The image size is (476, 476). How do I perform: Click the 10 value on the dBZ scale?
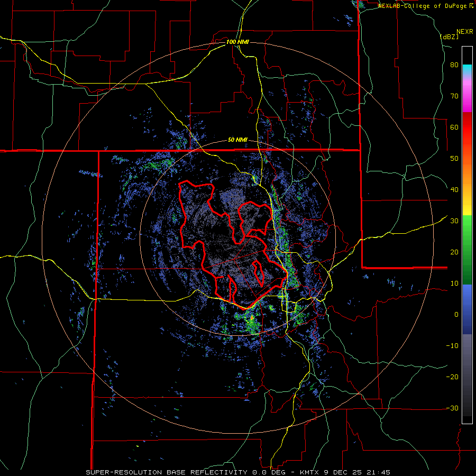coord(454,283)
